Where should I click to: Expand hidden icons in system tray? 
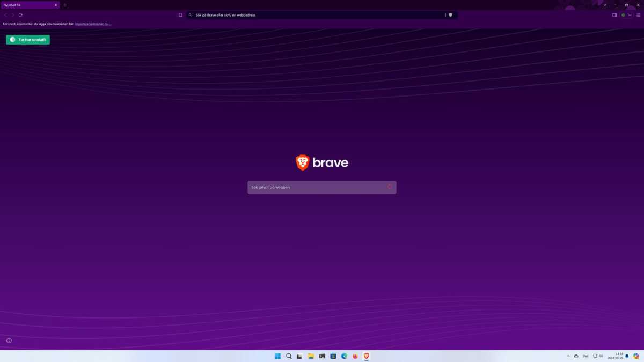[568, 356]
